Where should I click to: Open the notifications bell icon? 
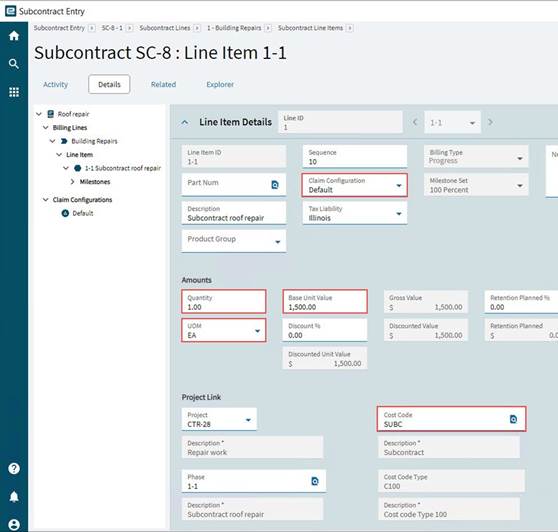(x=14, y=496)
